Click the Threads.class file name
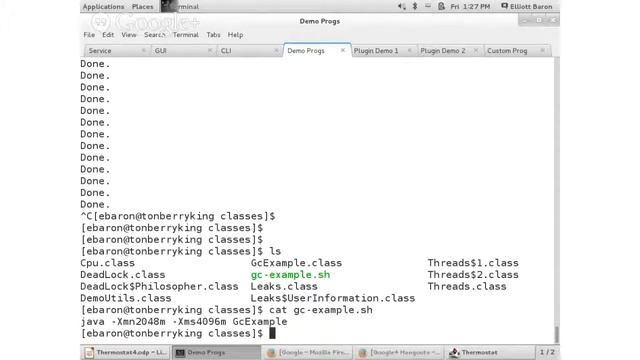The width and height of the screenshot is (640, 360). click(467, 287)
